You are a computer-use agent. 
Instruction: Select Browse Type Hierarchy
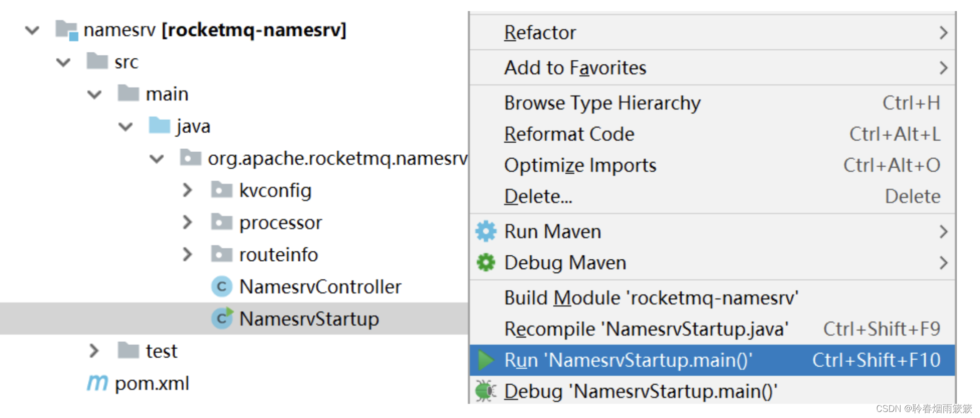pyautogui.click(x=712, y=103)
